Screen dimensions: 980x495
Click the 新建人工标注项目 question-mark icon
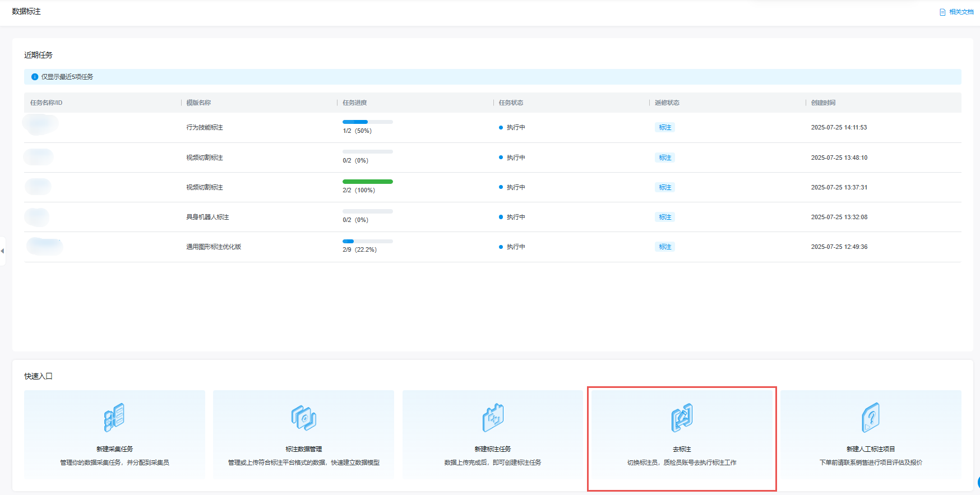point(871,418)
